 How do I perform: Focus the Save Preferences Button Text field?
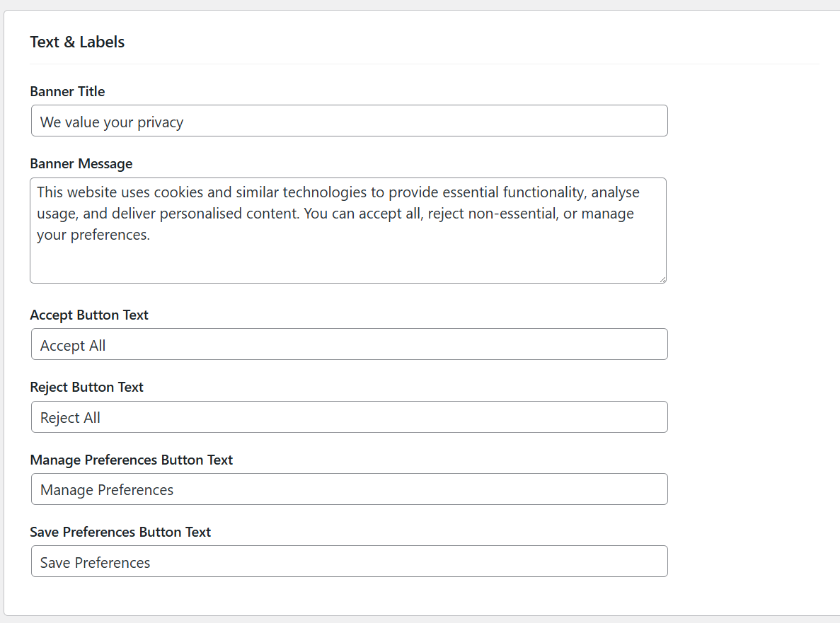click(x=349, y=561)
